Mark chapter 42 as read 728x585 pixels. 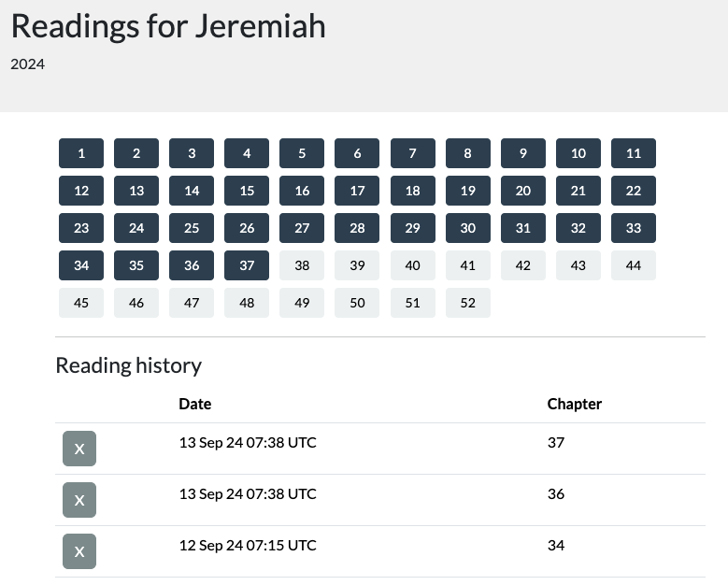522,265
